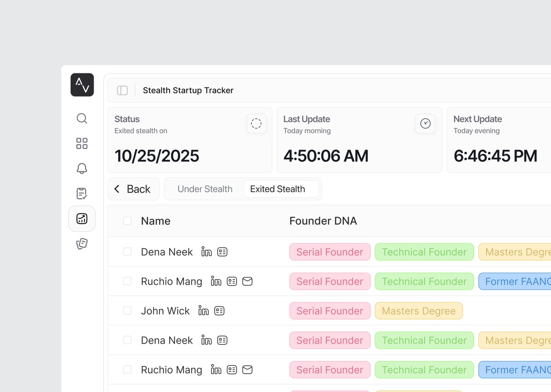
Task: Go Back with the chevron button
Action: pos(134,189)
